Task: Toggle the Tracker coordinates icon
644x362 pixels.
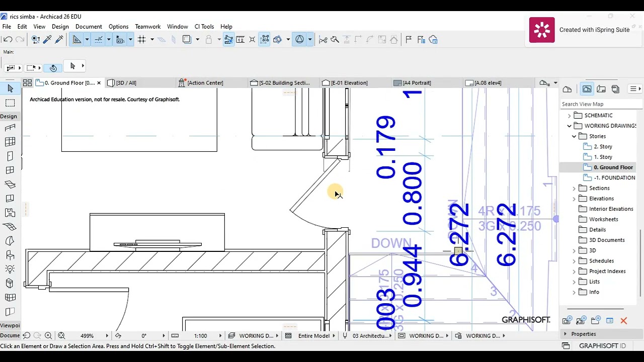Action: coord(120,40)
